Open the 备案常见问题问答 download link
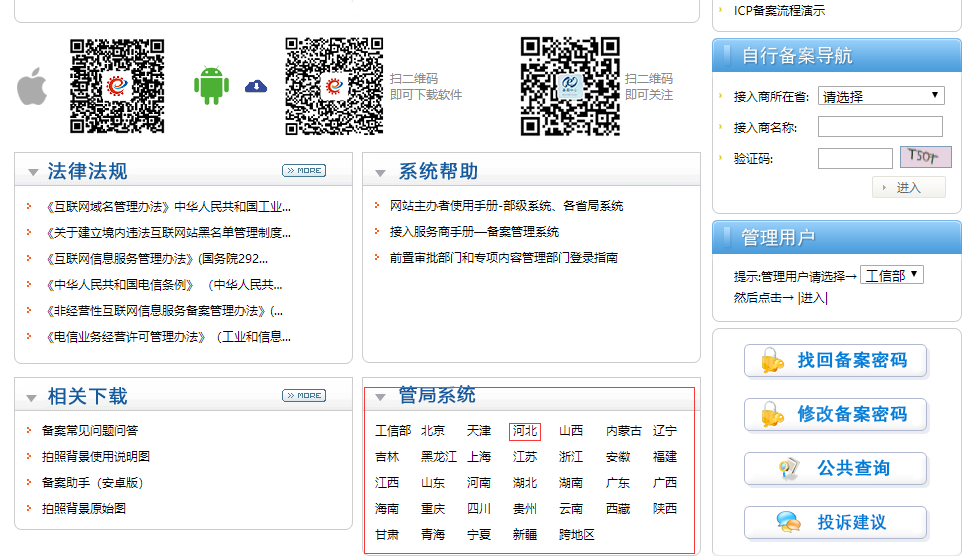 [x=90, y=431]
